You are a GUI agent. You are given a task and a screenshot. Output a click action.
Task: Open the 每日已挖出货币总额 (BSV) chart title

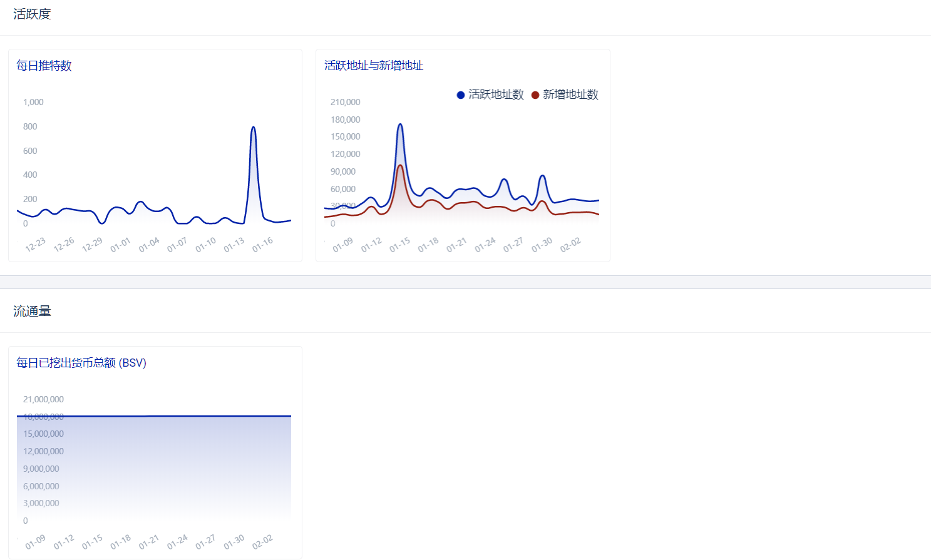pyautogui.click(x=81, y=363)
